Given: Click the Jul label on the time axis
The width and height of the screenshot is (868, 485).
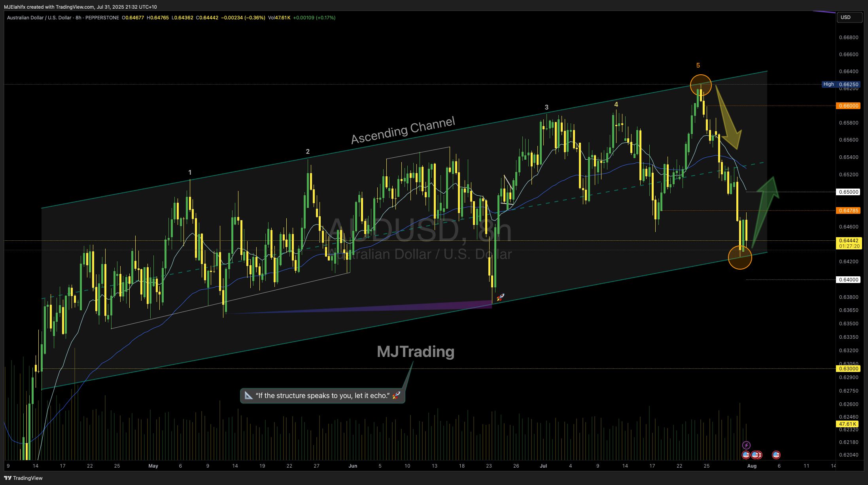Looking at the screenshot, I should pos(543,466).
